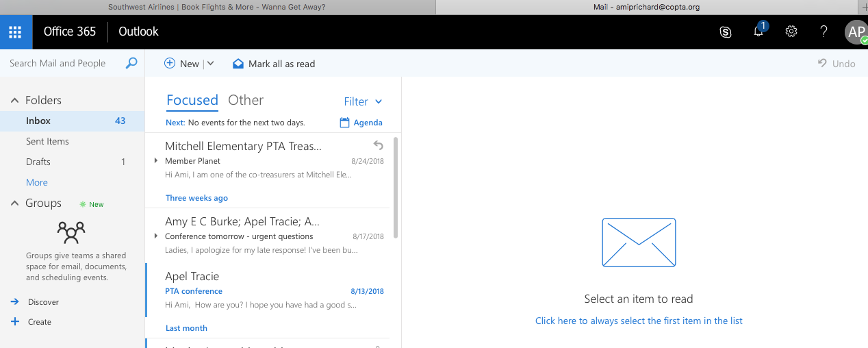868x348 pixels.
Task: Select the Mail amiprichard browser tab
Action: point(647,7)
